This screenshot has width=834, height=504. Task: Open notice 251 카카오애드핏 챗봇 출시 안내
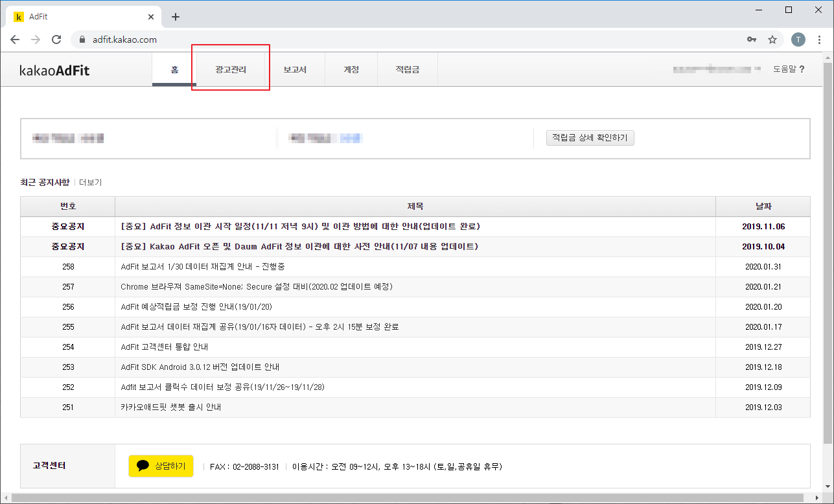click(172, 407)
